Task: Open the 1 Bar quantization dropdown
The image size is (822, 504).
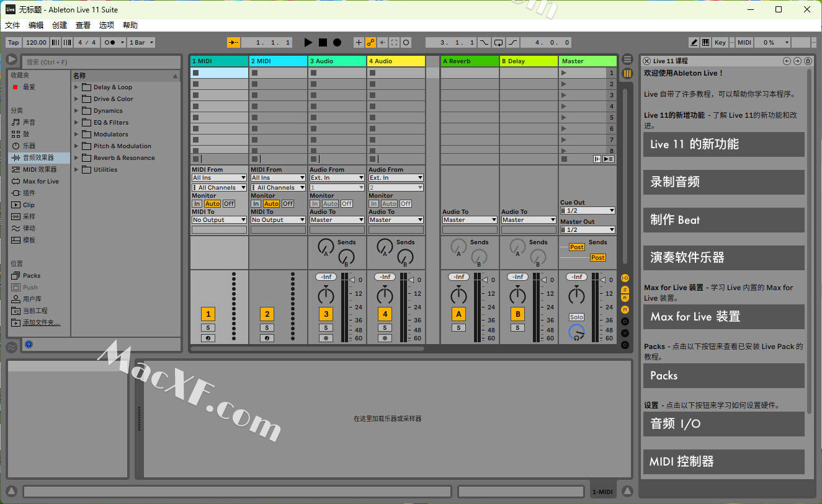Action: (x=141, y=42)
